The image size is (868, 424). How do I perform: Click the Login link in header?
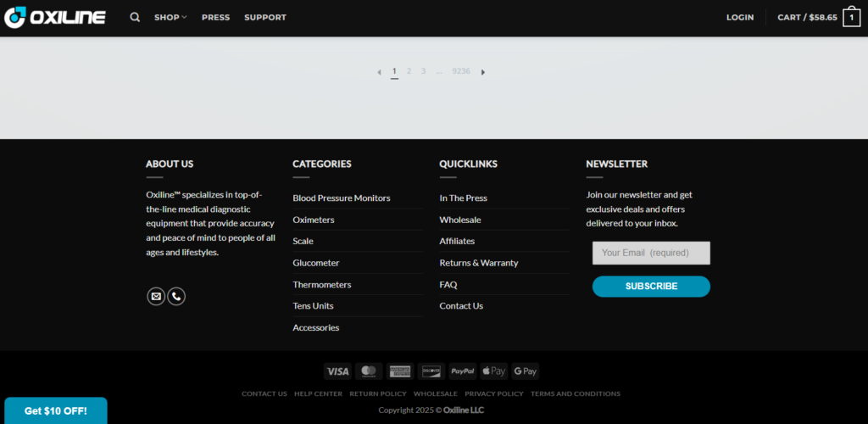point(740,17)
